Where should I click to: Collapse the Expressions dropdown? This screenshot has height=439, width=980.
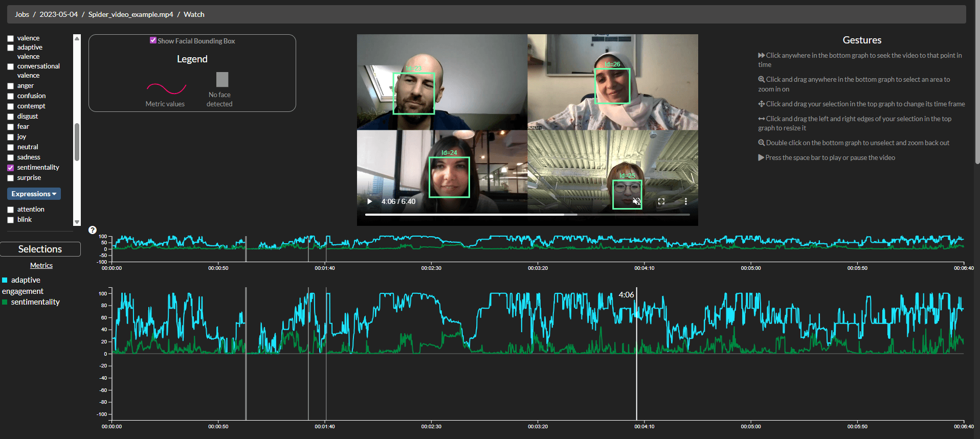(x=34, y=194)
